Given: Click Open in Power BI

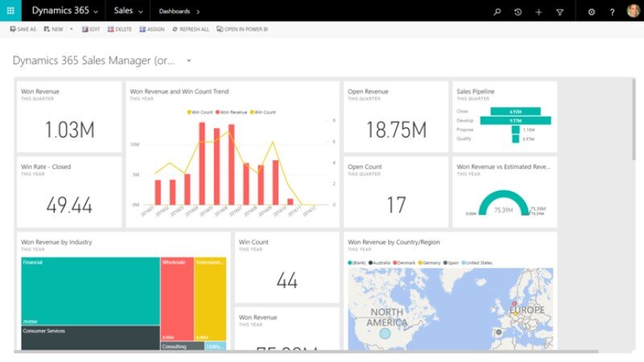Looking at the screenshot, I should (x=242, y=29).
